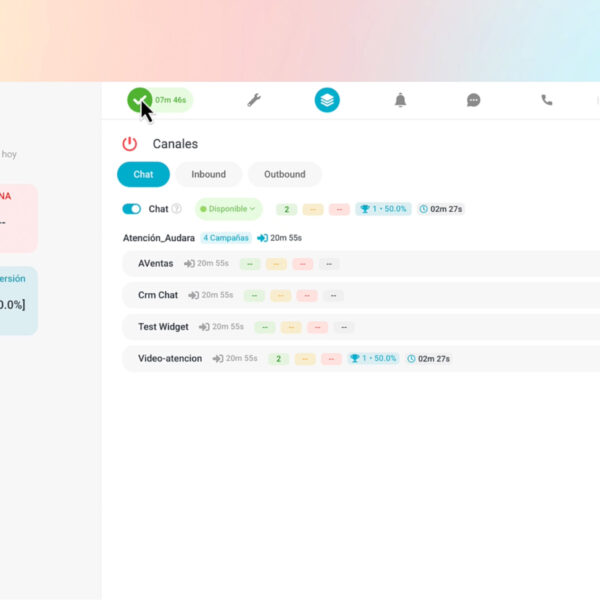Click trophy 1 · 50.0% badge in Video-atencion row
600x600 pixels.
tap(373, 359)
